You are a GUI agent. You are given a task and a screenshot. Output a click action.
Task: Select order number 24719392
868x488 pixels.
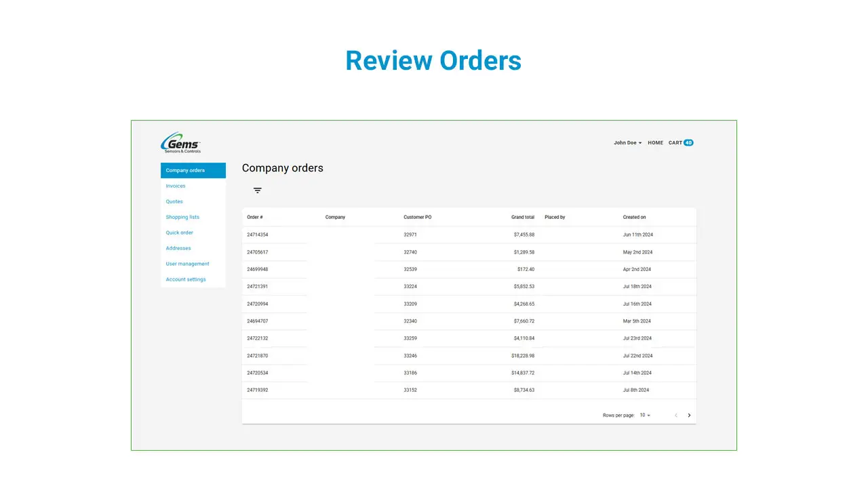pos(258,390)
